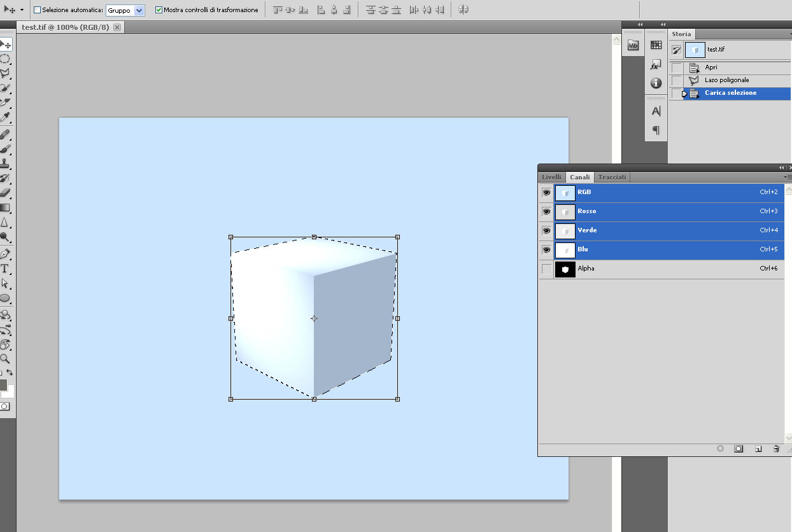Collapse icon panel column double arrow

[640, 24]
